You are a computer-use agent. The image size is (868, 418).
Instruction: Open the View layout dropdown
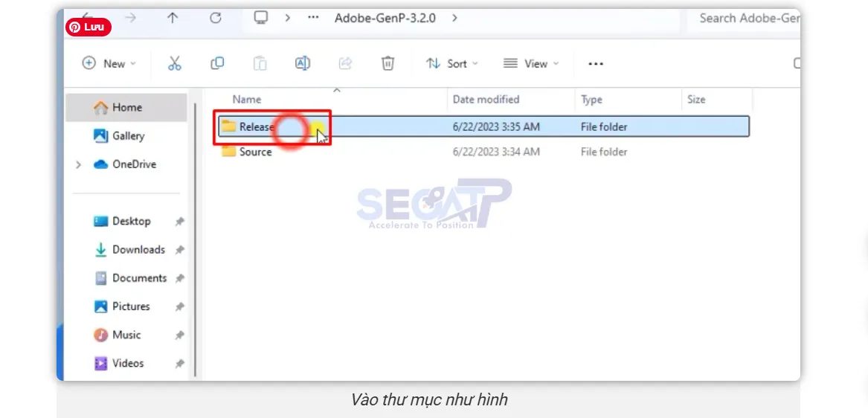pyautogui.click(x=531, y=64)
